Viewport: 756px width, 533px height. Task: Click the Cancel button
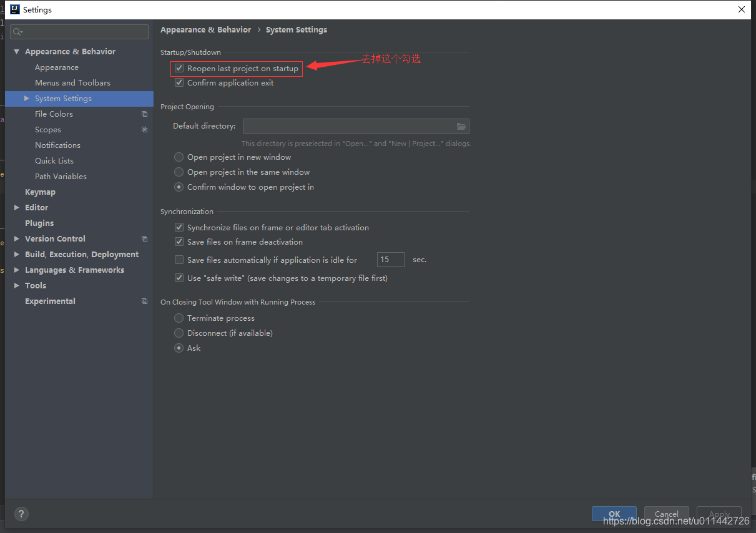click(x=666, y=514)
